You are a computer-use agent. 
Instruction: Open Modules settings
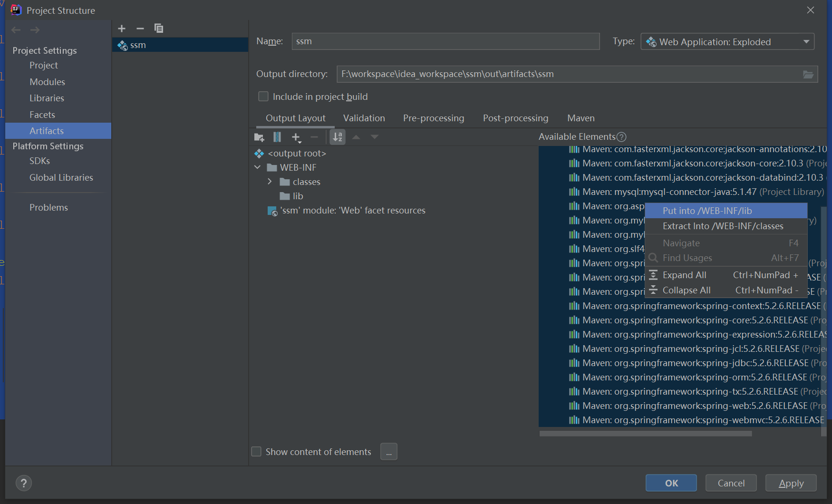47,82
